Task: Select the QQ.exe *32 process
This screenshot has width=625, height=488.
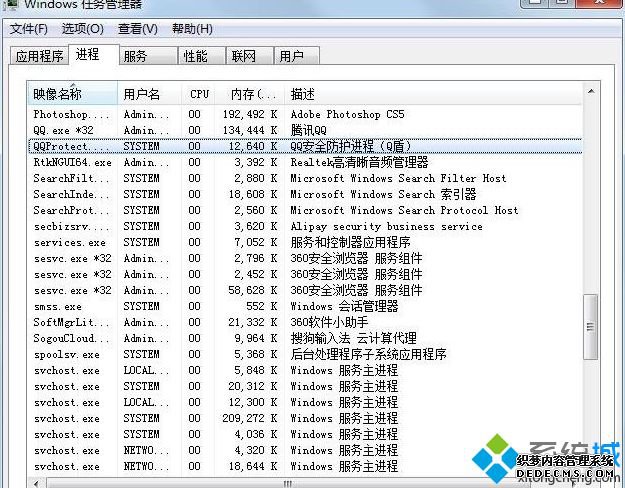Action: (x=305, y=130)
